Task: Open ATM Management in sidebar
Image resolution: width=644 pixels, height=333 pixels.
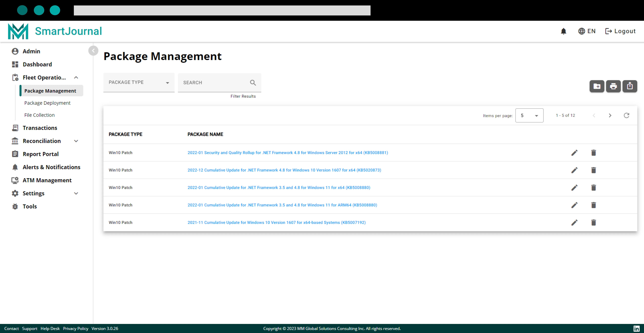Action: (x=47, y=180)
